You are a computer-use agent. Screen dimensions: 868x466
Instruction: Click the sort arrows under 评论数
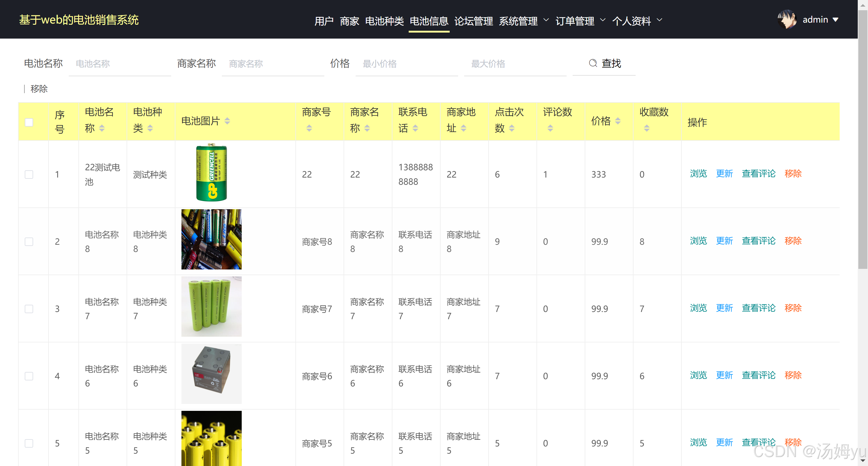coord(550,128)
